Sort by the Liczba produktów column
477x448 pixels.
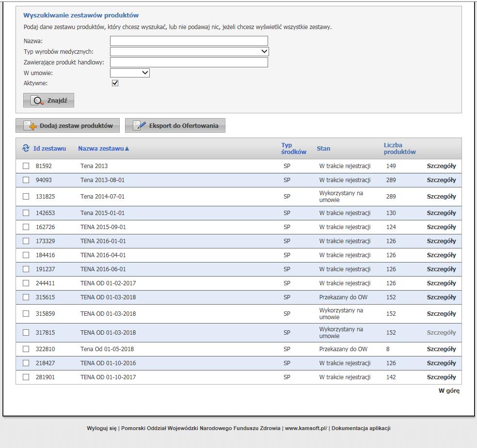[x=399, y=148]
